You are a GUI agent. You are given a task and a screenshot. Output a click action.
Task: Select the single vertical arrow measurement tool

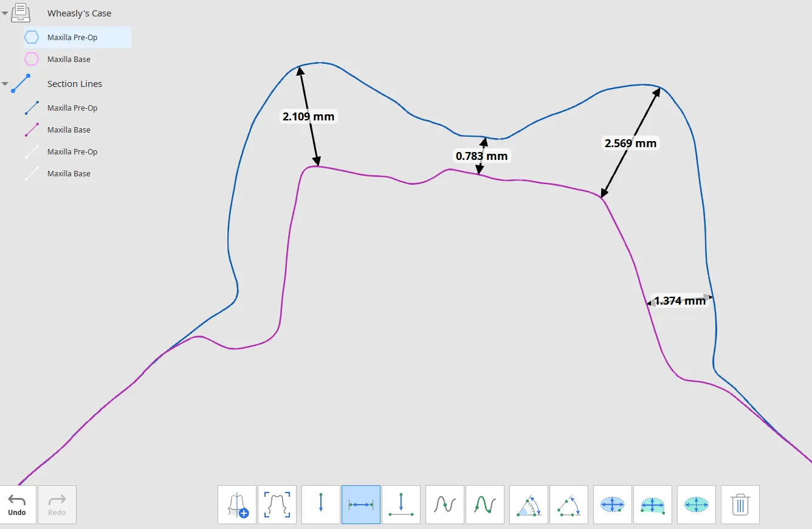pos(321,505)
